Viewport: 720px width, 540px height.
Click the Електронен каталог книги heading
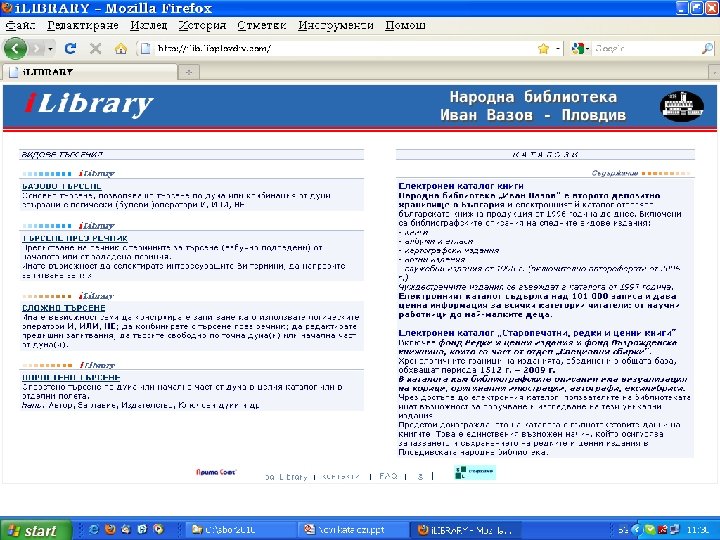pos(461,186)
